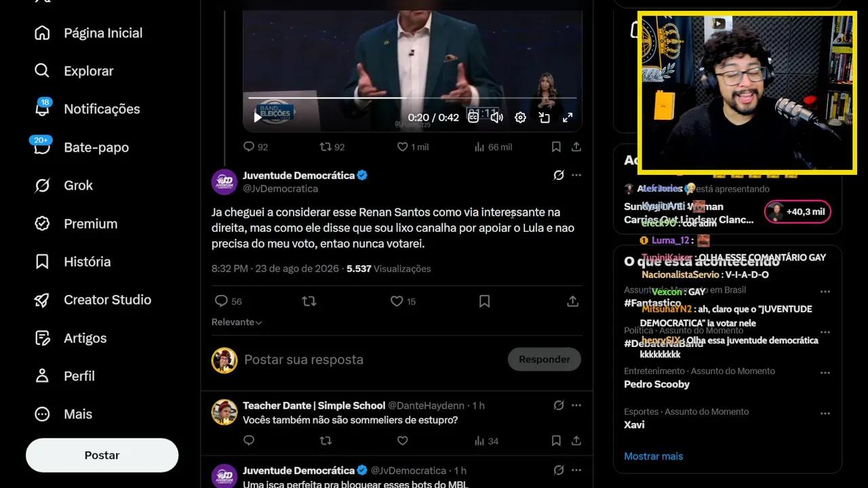This screenshot has height=488, width=868.
Task: Open the 5.537 Visualizações count
Action: pyautogui.click(x=389, y=269)
